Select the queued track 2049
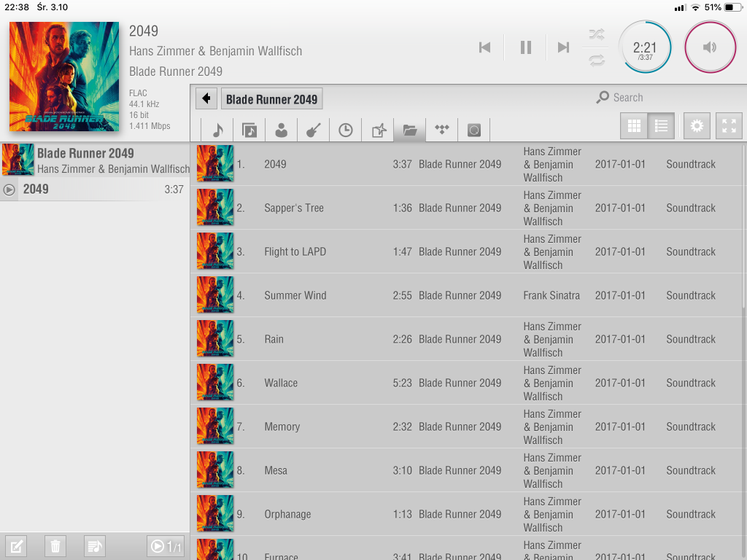Viewport: 747px width, 560px height. (x=95, y=189)
